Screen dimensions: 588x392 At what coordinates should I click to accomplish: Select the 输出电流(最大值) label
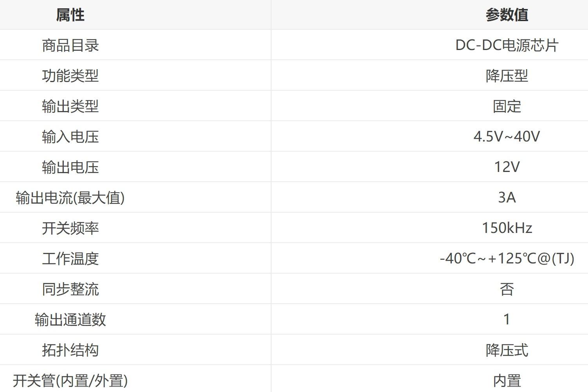[x=70, y=198]
